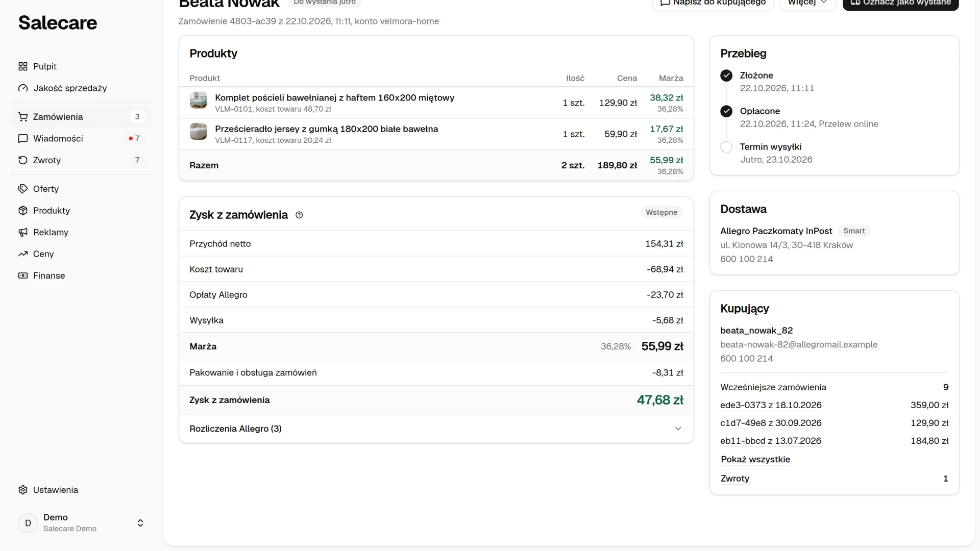Open Oferty menu item

pyautogui.click(x=82, y=189)
